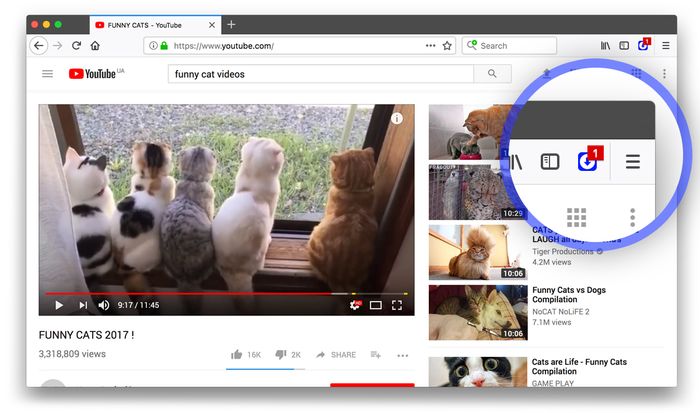Focus the Firefox Search box
The height and width of the screenshot is (413, 700).
[509, 46]
